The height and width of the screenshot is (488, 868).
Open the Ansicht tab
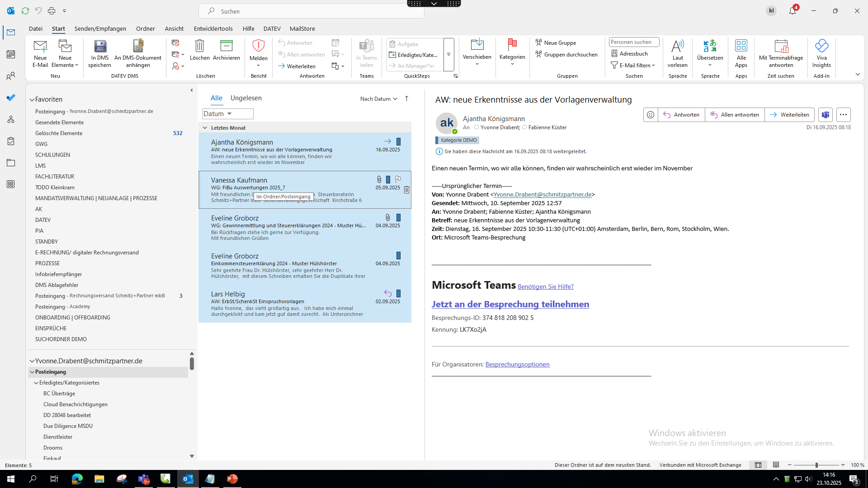(x=174, y=28)
